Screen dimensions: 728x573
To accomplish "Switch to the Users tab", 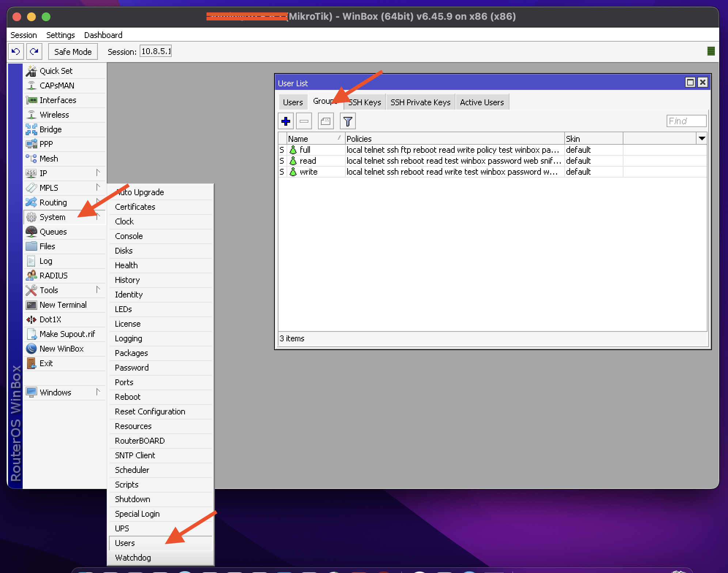I will coord(293,102).
